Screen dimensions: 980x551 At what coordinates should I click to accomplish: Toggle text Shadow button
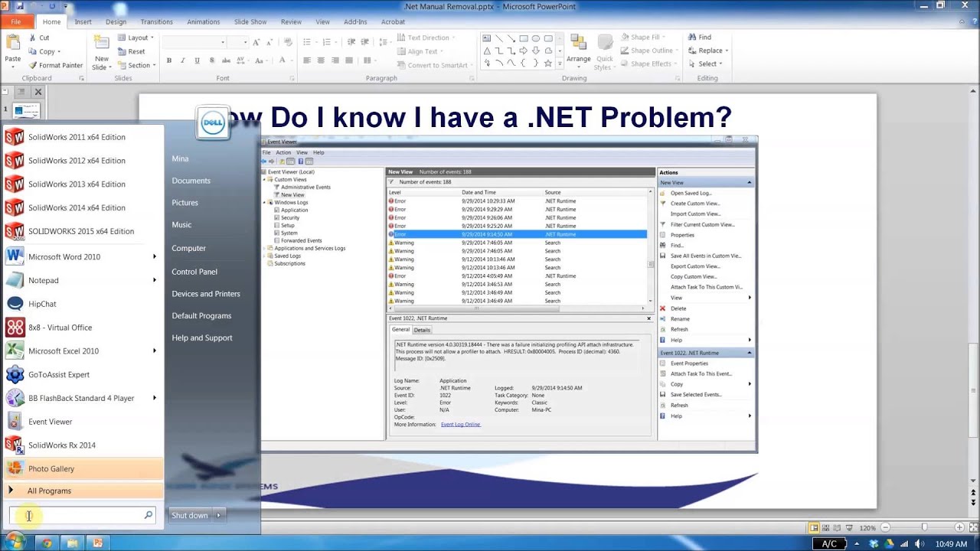[x=211, y=60]
